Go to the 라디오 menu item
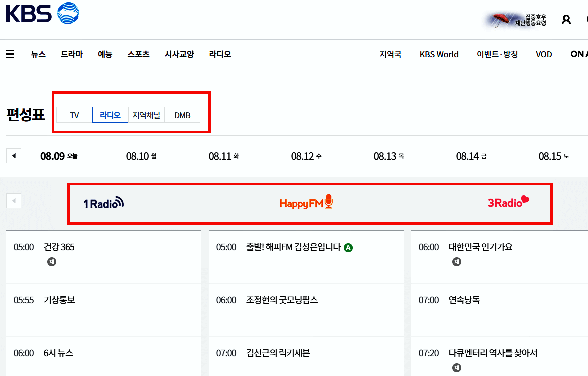The width and height of the screenshot is (588, 376). pos(220,54)
